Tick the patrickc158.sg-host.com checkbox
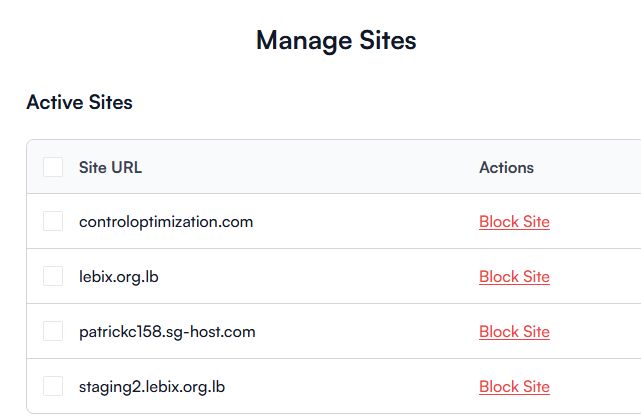Image resolution: width=641 pixels, height=420 pixels. [53, 331]
